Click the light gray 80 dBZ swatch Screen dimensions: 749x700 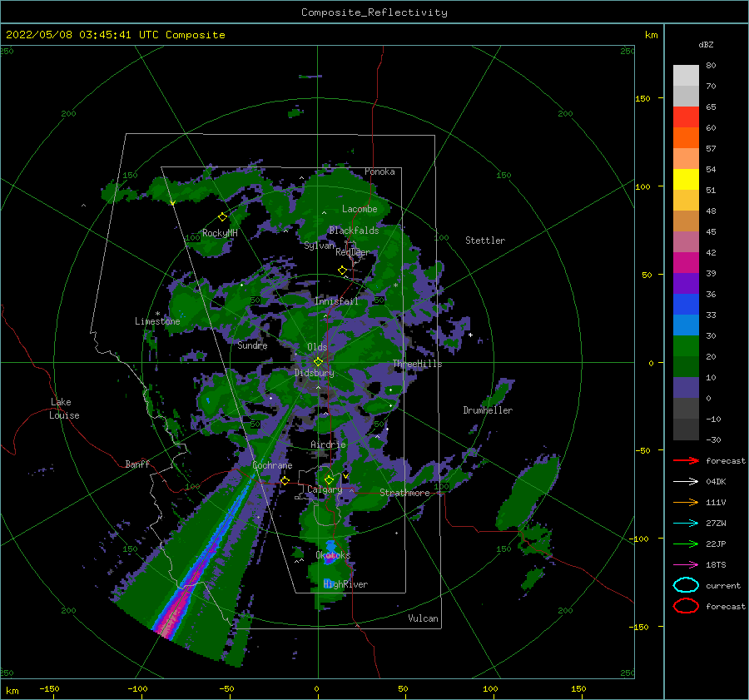tap(686, 76)
